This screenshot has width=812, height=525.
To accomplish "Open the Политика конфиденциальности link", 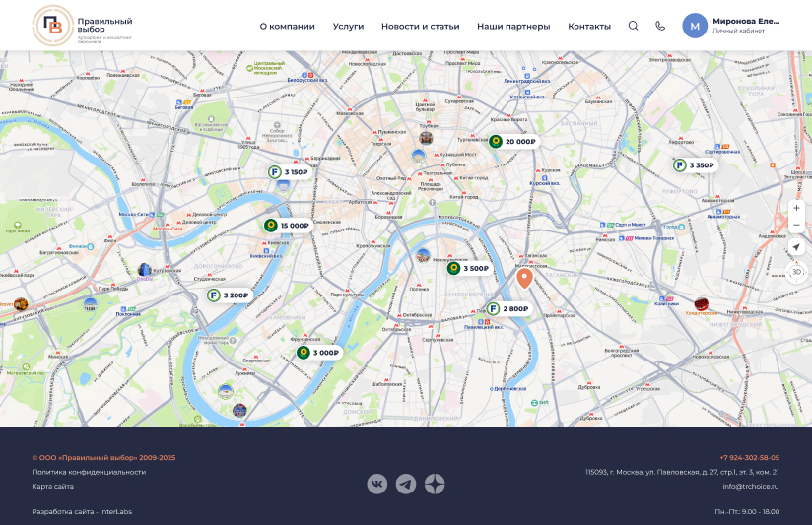I will click(x=89, y=472).
